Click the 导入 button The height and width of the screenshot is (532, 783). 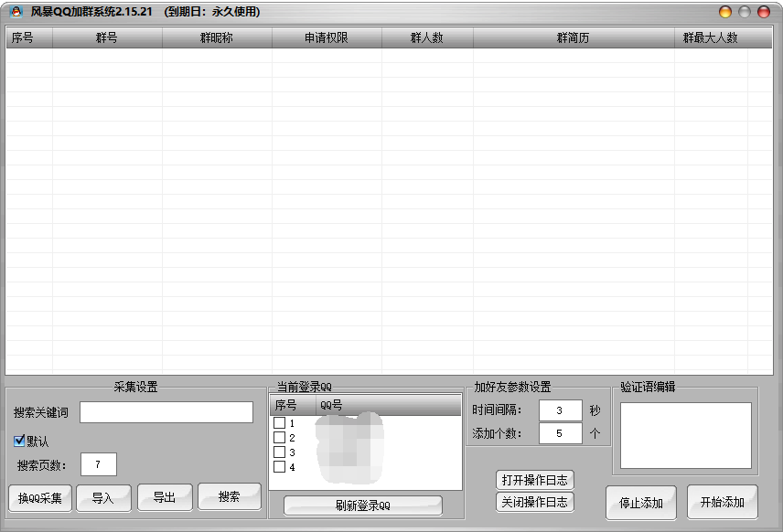pos(103,498)
